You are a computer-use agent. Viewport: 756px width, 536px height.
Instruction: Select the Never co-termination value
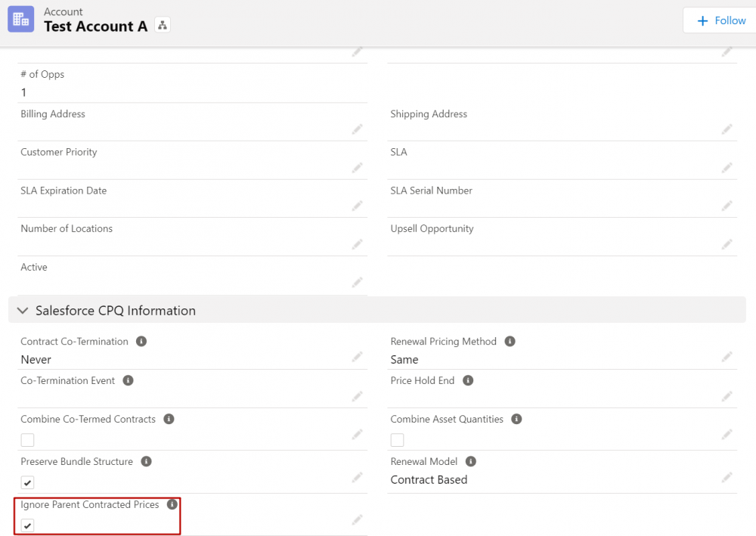click(x=36, y=360)
